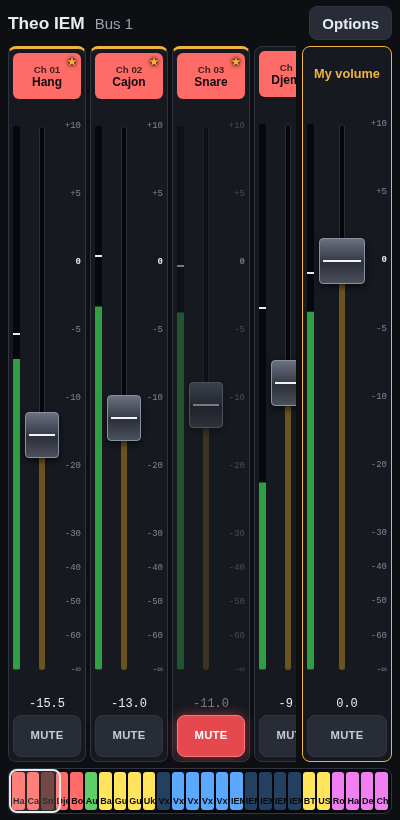The image size is (400, 820).
Task: Click the My volume level value 0.0
Action: [347, 703]
